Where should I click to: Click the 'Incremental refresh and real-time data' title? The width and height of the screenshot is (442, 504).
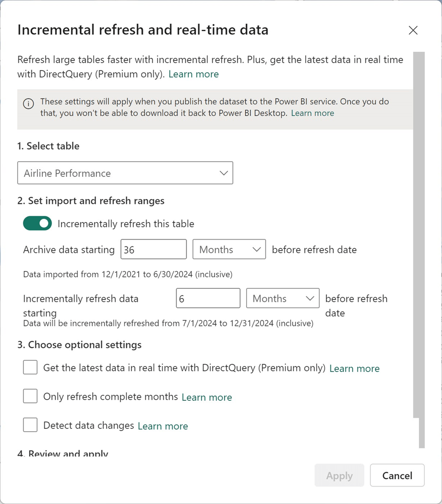click(x=143, y=29)
